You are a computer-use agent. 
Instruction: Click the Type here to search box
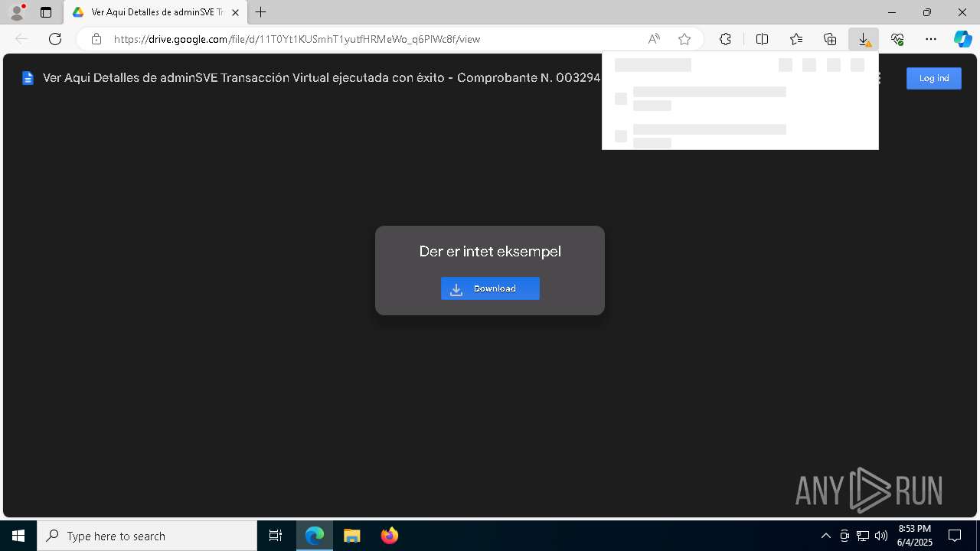(147, 536)
